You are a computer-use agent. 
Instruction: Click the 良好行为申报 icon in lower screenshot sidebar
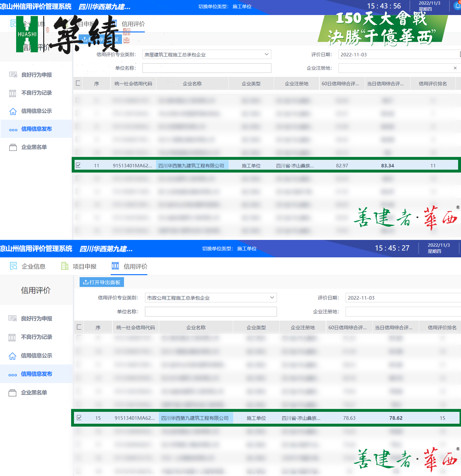pos(12,318)
